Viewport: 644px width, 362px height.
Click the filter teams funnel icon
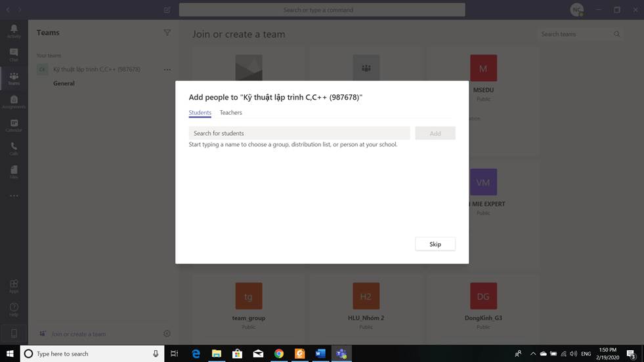pyautogui.click(x=167, y=33)
